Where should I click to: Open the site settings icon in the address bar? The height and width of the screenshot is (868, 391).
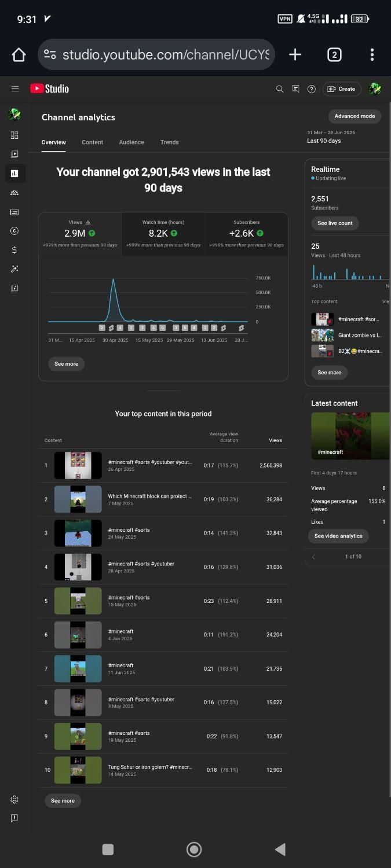50,54
